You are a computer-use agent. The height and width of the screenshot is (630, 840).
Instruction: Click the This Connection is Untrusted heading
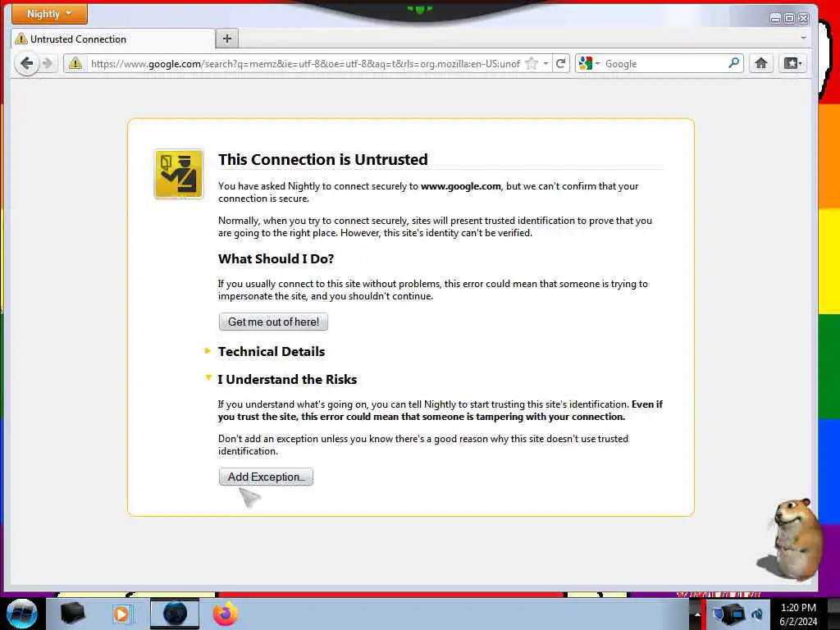point(323,160)
